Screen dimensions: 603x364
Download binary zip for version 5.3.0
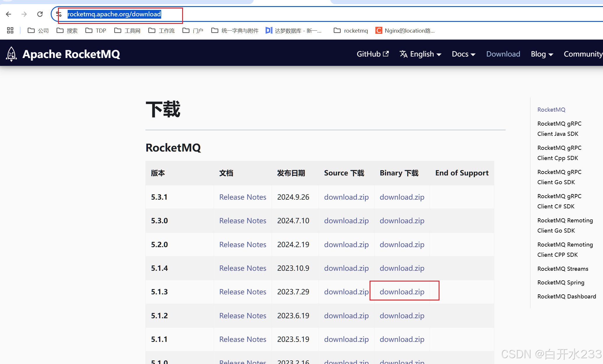[x=402, y=221]
